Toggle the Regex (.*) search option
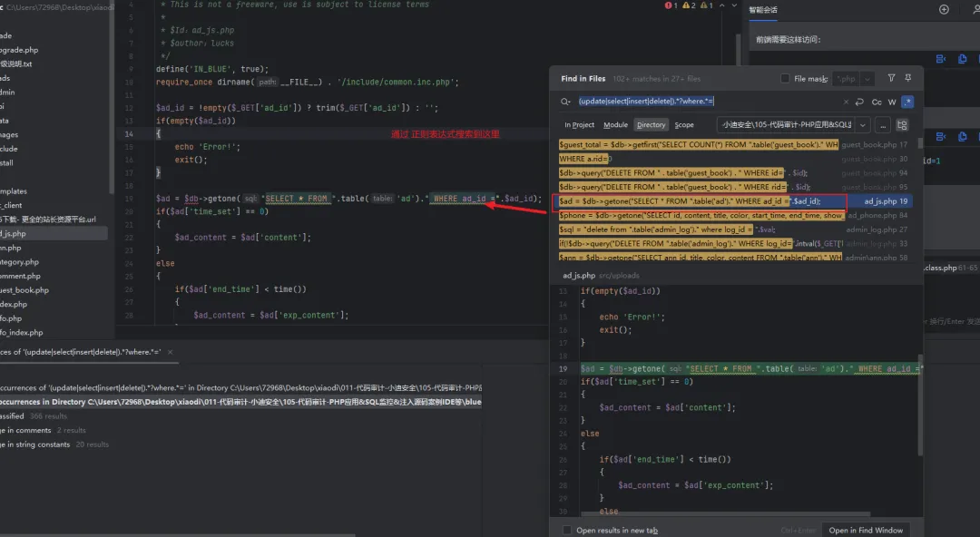 (x=907, y=102)
